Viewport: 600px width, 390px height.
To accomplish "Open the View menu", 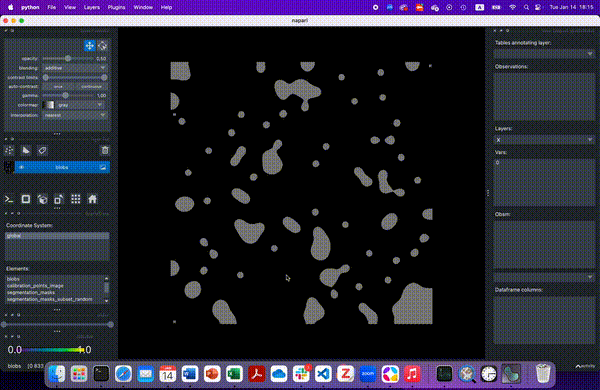I will tap(70, 7).
